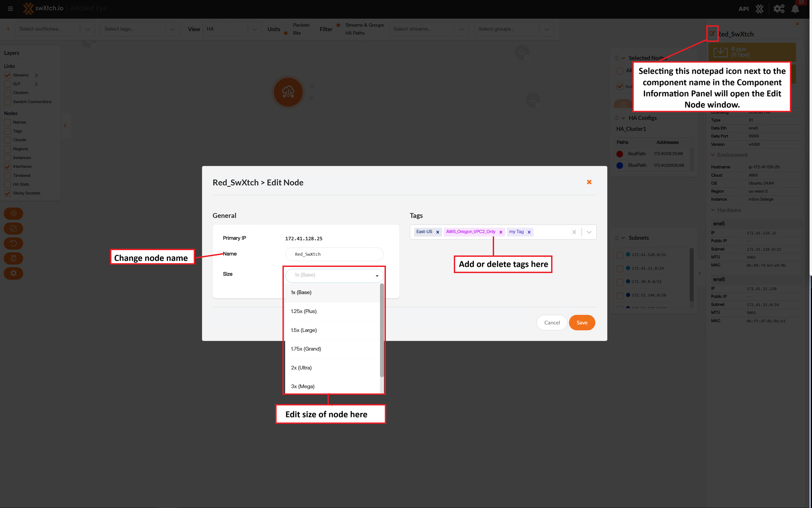Close the Edit Node dialog

point(589,182)
